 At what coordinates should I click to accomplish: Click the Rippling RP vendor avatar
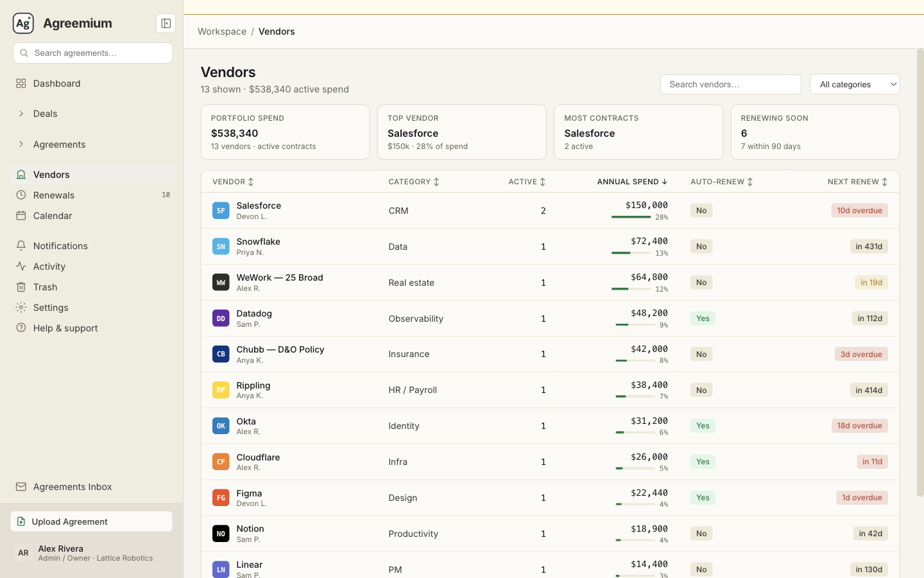click(x=221, y=390)
